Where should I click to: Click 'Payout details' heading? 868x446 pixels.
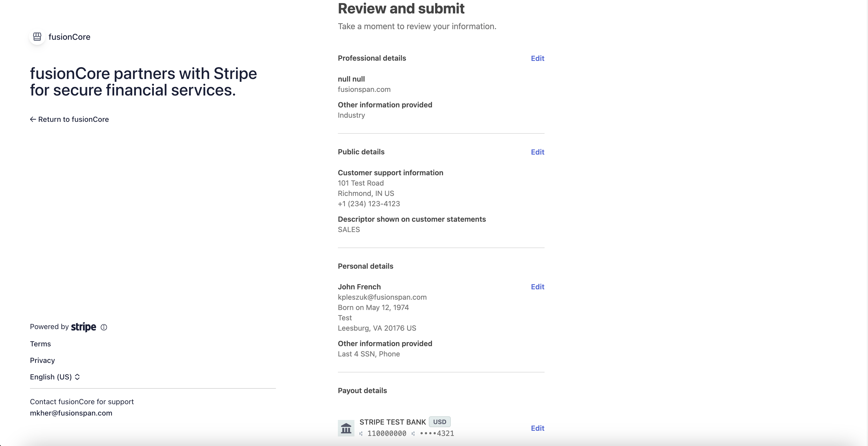pos(362,391)
